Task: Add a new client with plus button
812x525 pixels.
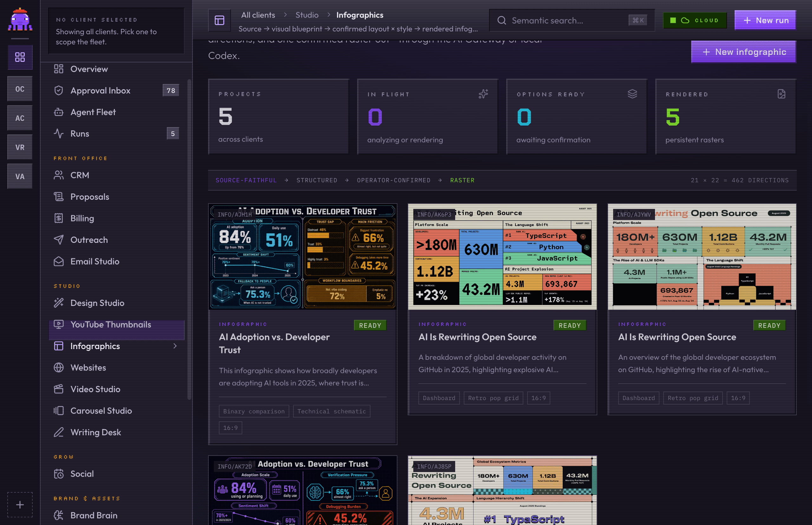Action: pyautogui.click(x=20, y=504)
